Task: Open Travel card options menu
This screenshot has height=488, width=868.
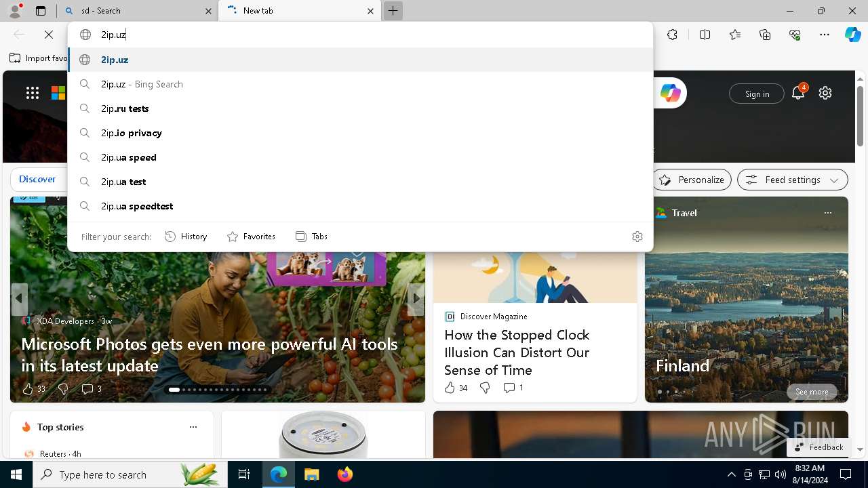Action: point(827,213)
